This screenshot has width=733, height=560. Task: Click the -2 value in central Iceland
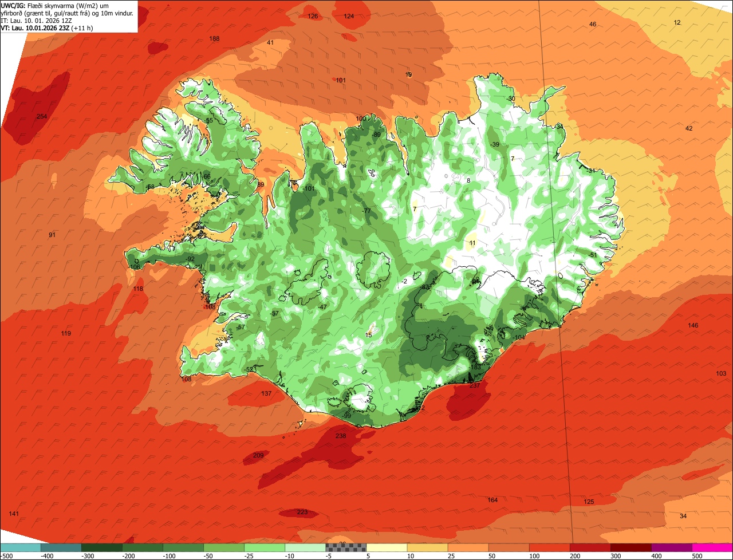click(x=404, y=281)
